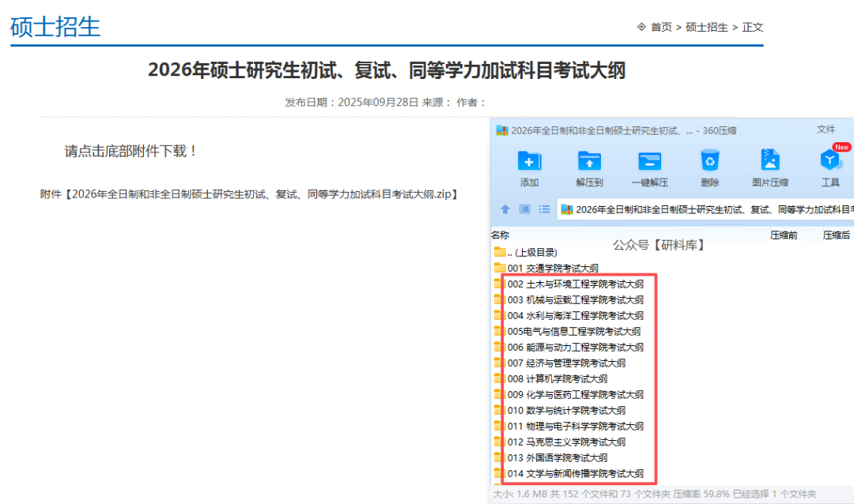
Task: Go to 硕士招生 in breadcrumb
Action: (x=707, y=27)
